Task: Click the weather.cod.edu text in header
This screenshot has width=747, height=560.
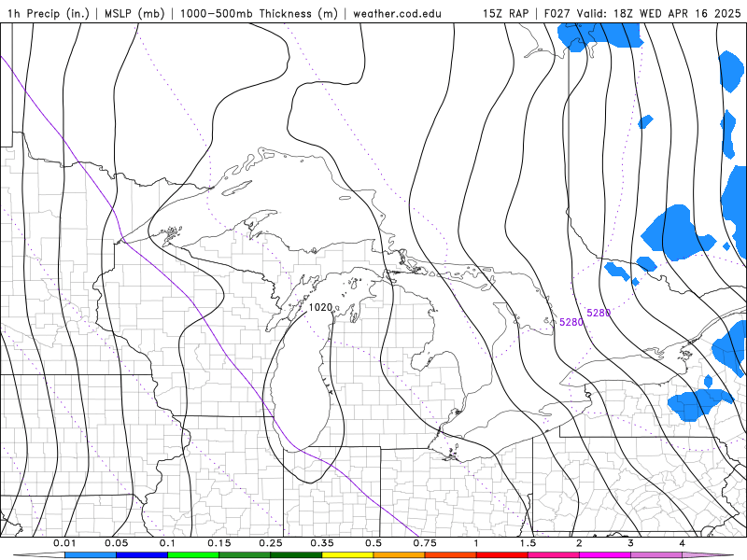Action: point(397,13)
